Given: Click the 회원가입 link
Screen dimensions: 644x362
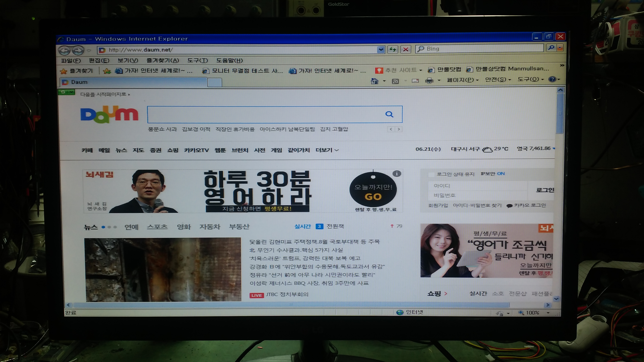Looking at the screenshot, I should pos(438,205).
